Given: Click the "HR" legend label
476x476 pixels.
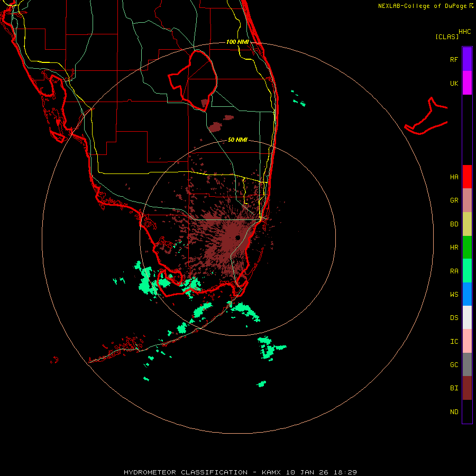Looking at the screenshot, I should tap(454, 248).
